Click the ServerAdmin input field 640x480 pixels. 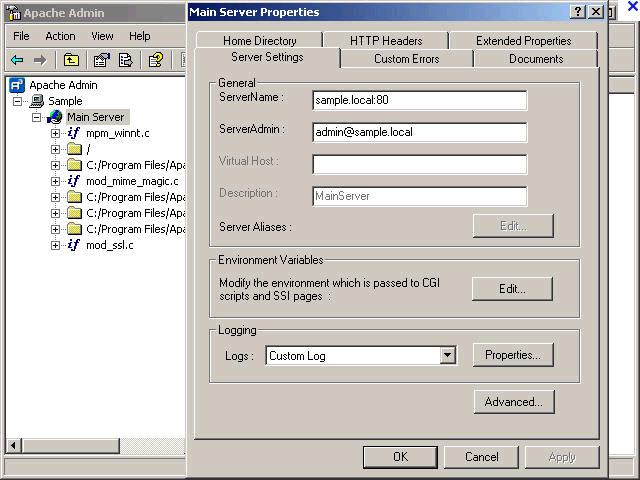[x=420, y=132]
